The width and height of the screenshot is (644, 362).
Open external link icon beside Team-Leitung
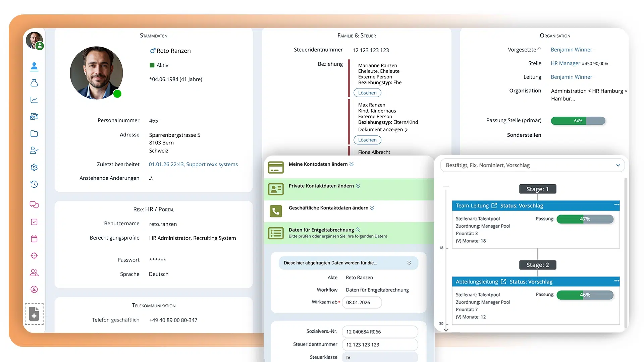pyautogui.click(x=494, y=205)
